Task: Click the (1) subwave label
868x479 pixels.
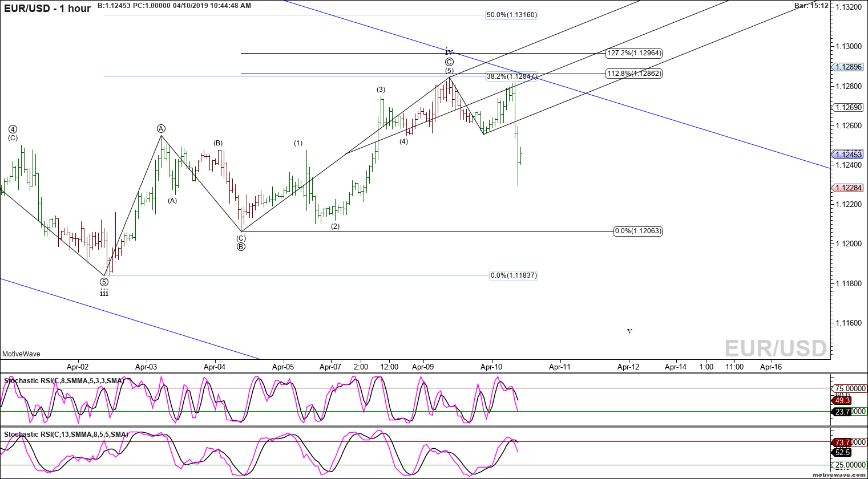Action: 298,143
